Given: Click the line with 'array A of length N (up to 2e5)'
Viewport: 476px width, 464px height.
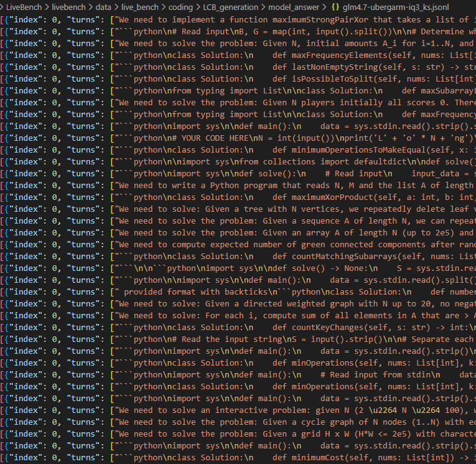Looking at the screenshot, I should tap(238, 233).
